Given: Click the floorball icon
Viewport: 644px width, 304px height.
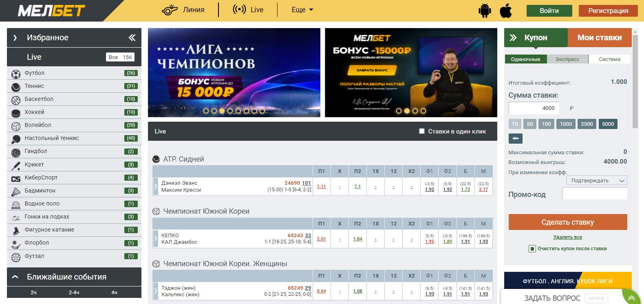Looking at the screenshot, I should click(x=16, y=244).
